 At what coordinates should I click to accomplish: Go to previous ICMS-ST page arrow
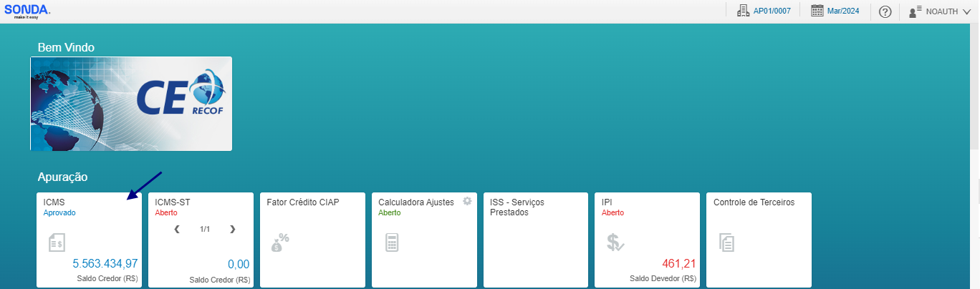coord(177,229)
